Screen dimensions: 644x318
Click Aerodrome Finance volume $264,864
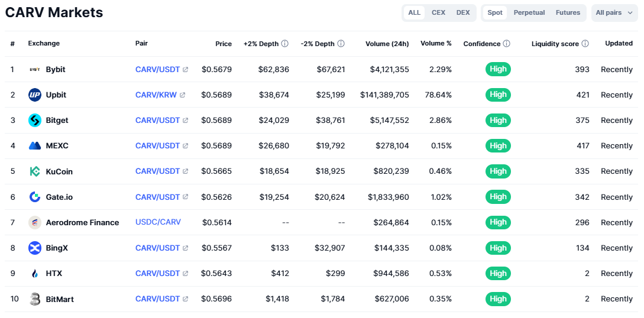pyautogui.click(x=391, y=222)
